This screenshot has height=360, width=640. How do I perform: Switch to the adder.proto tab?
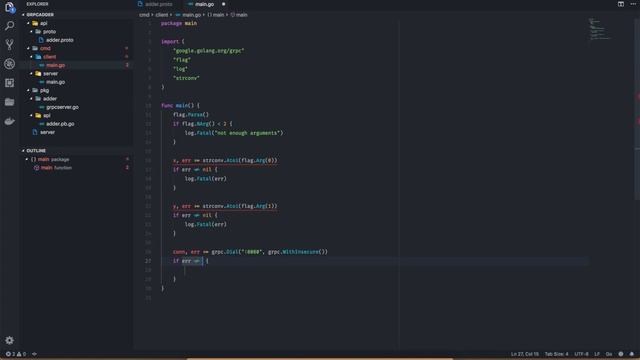[x=156, y=4]
